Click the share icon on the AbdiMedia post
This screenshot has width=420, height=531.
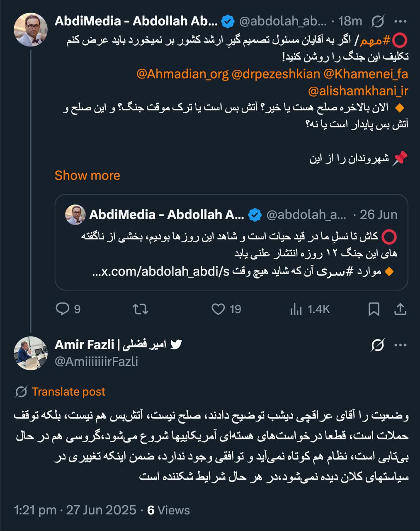tap(400, 309)
